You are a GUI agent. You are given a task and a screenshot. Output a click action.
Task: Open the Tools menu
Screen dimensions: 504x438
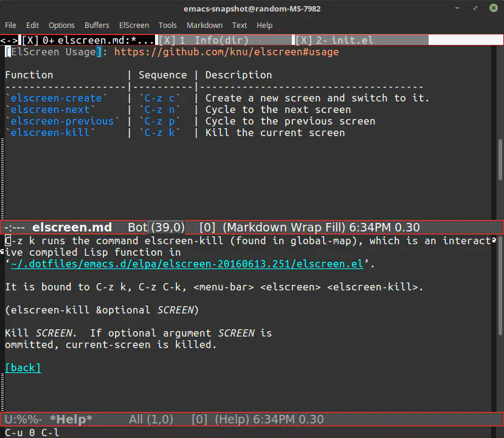[x=168, y=26]
